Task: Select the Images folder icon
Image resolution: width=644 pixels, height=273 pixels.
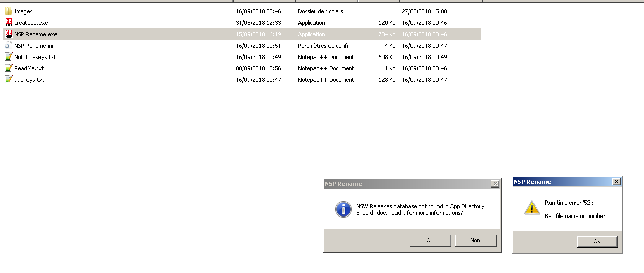Action: click(x=8, y=11)
